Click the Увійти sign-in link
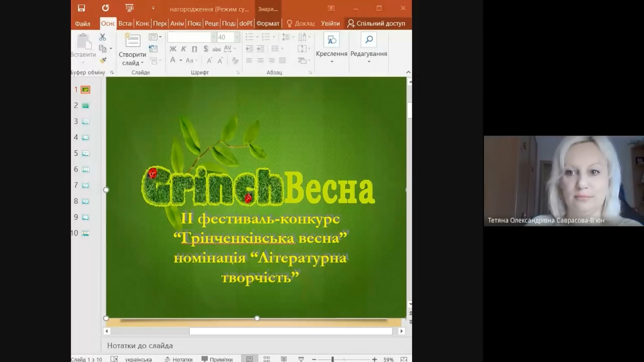 click(x=330, y=23)
